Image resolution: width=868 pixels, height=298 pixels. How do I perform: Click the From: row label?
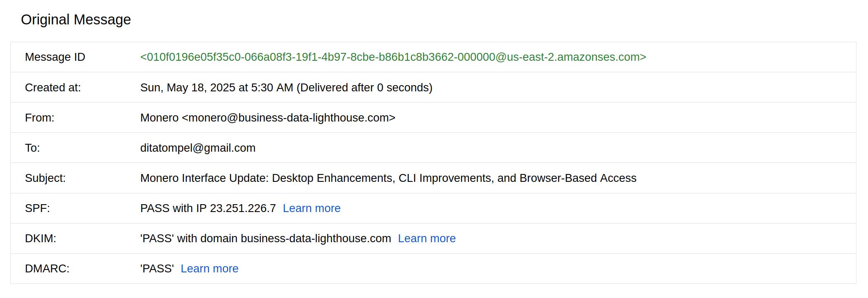tap(40, 118)
